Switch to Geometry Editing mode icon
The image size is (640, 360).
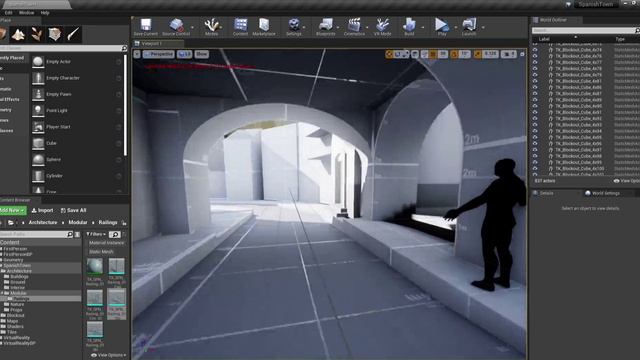click(x=55, y=35)
